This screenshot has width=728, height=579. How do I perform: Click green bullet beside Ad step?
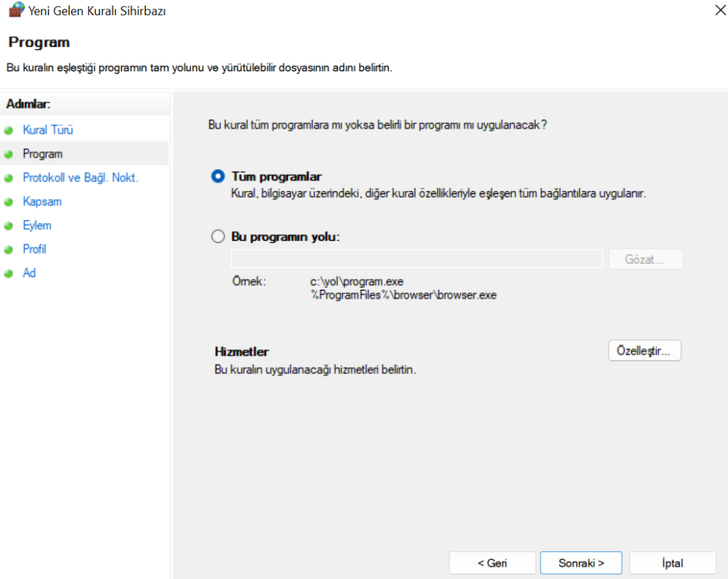tap(9, 274)
